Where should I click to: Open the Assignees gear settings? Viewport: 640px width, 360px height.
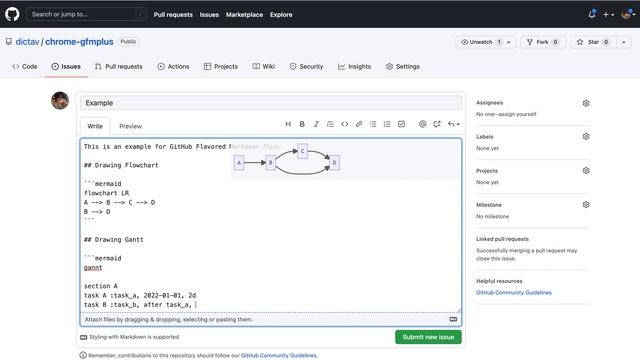[x=586, y=103]
